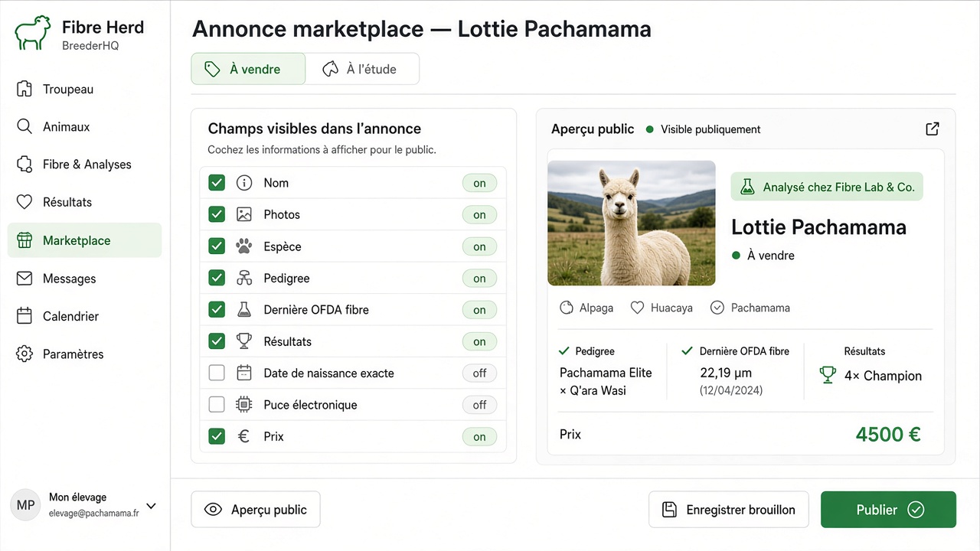The height and width of the screenshot is (551, 980).
Task: Click the alpaca photo thumbnail
Action: [x=632, y=223]
